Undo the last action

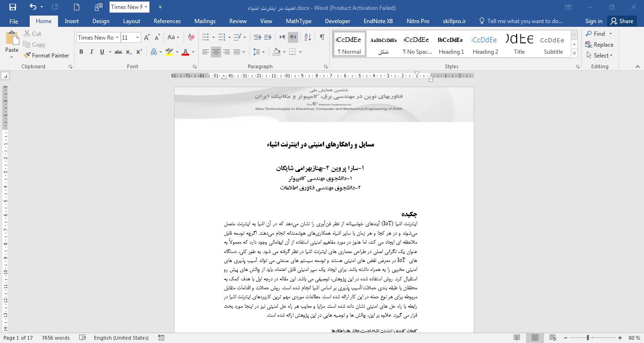click(33, 7)
